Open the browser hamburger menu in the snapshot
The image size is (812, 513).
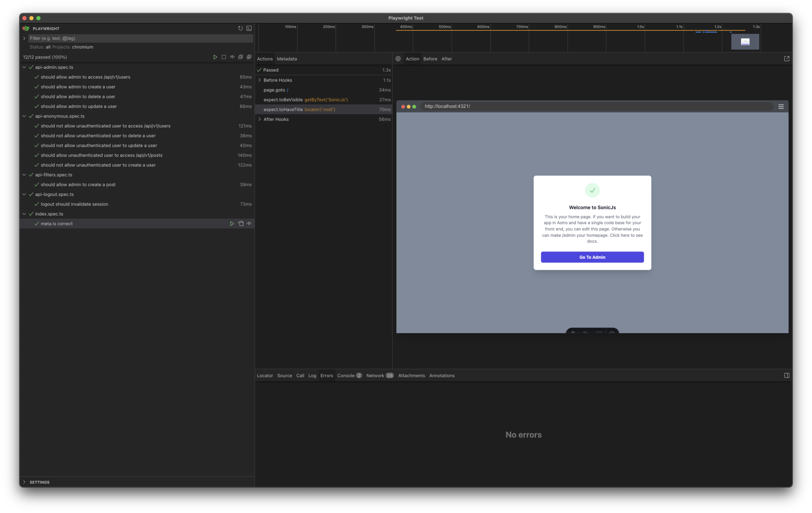click(781, 106)
